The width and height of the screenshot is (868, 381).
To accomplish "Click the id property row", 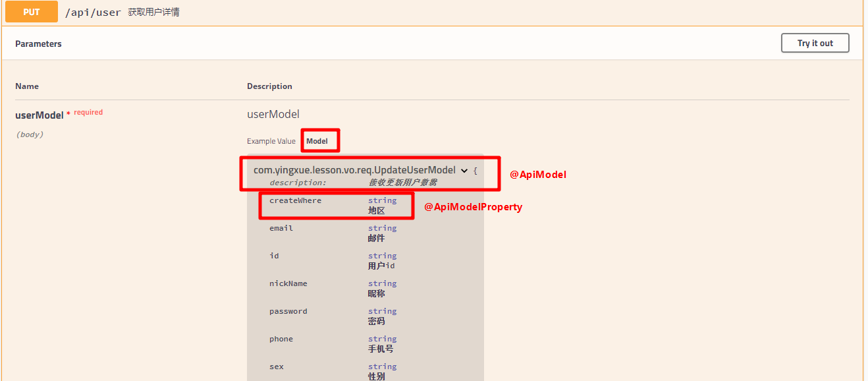I will [275, 255].
